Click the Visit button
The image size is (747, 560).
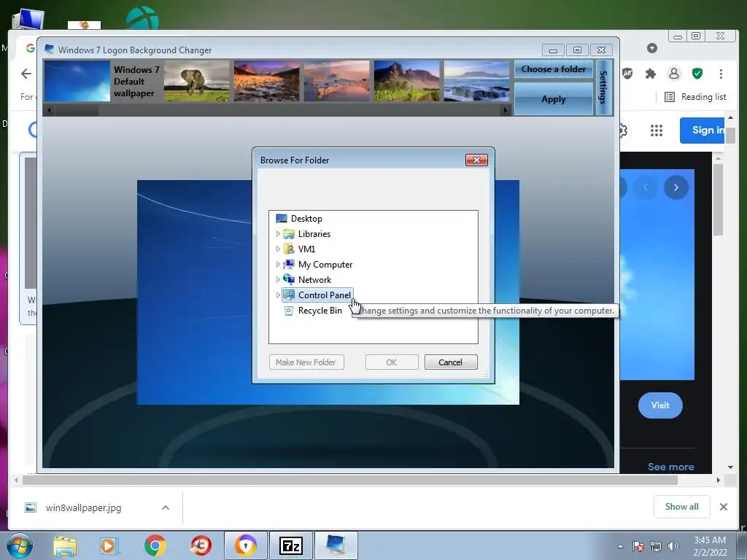click(660, 405)
